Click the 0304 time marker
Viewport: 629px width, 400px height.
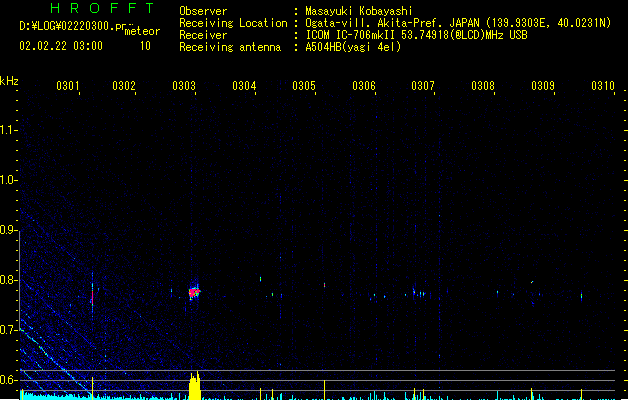(244, 85)
